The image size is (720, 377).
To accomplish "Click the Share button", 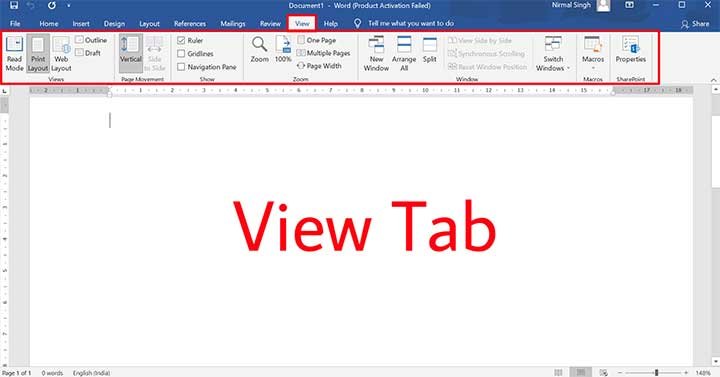I will pyautogui.click(x=695, y=23).
